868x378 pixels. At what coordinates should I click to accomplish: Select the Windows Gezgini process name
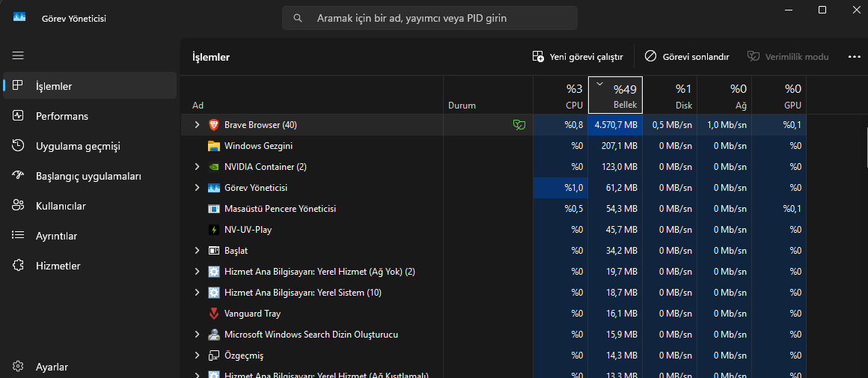[258, 146]
